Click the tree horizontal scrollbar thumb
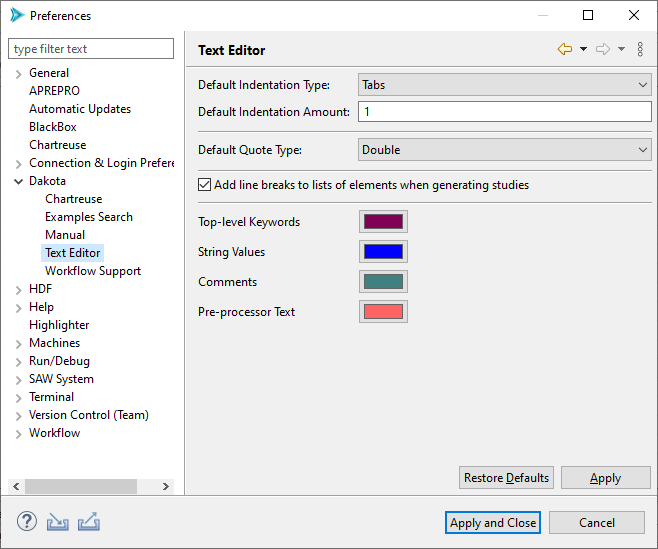 coord(81,486)
